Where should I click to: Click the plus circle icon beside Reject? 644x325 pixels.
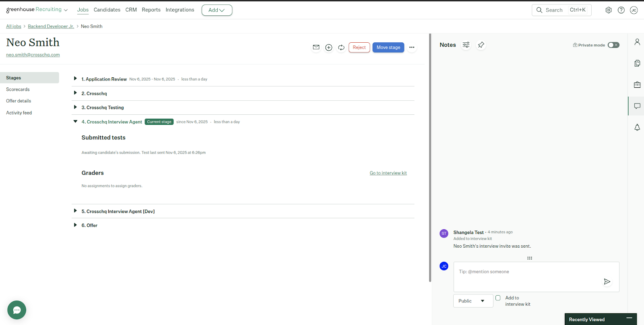(328, 48)
